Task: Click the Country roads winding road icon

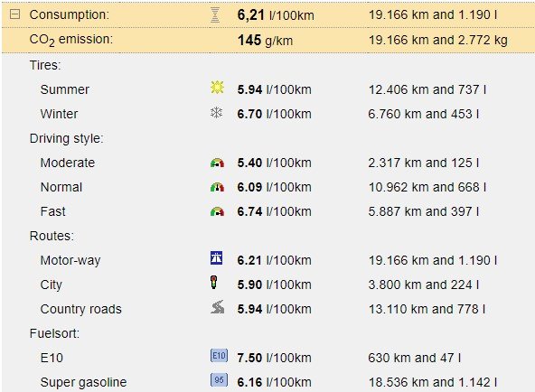Action: [x=217, y=307]
